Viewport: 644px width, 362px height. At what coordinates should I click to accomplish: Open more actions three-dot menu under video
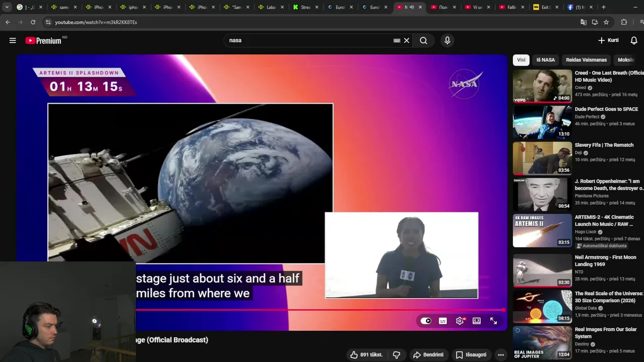(x=501, y=354)
